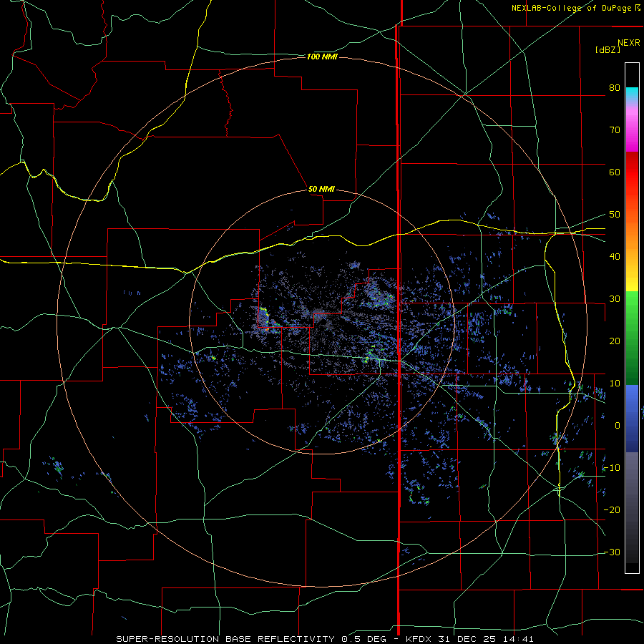Click the 0 value on the dBZ scale
Screen dimensions: 644x644
point(618,426)
